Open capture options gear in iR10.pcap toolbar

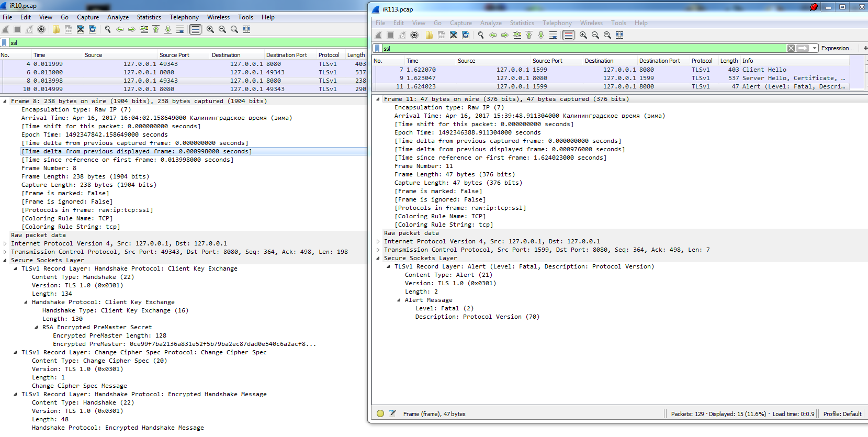41,29
